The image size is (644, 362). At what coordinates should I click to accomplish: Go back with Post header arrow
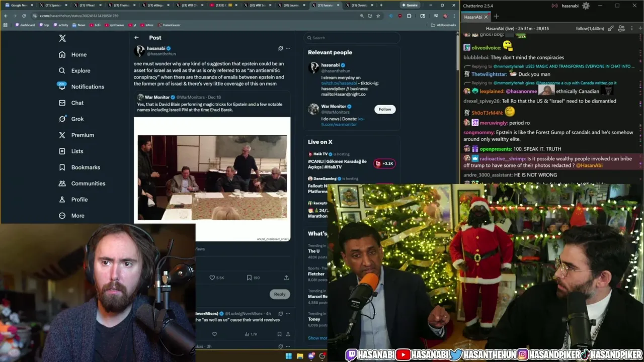(136, 38)
